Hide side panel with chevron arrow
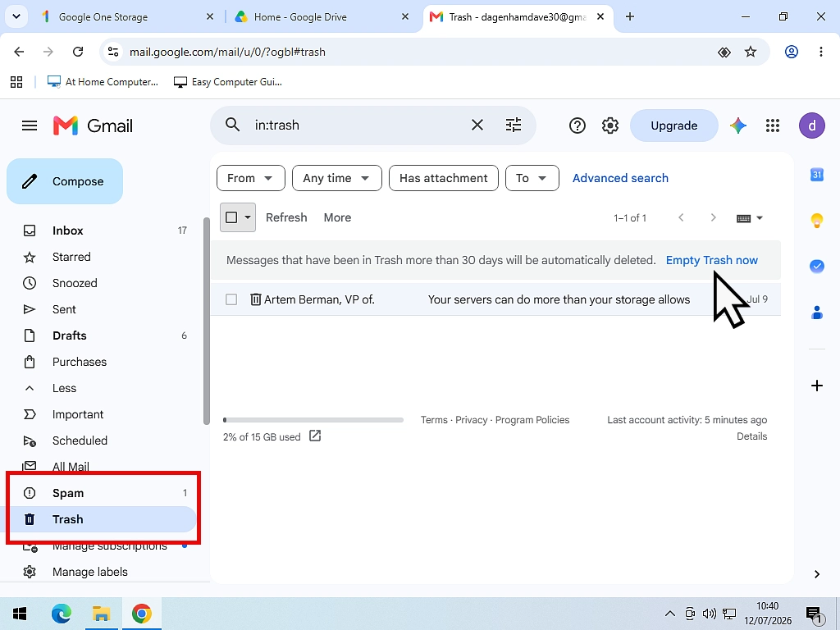Screen dimensions: 840x630 point(817,574)
